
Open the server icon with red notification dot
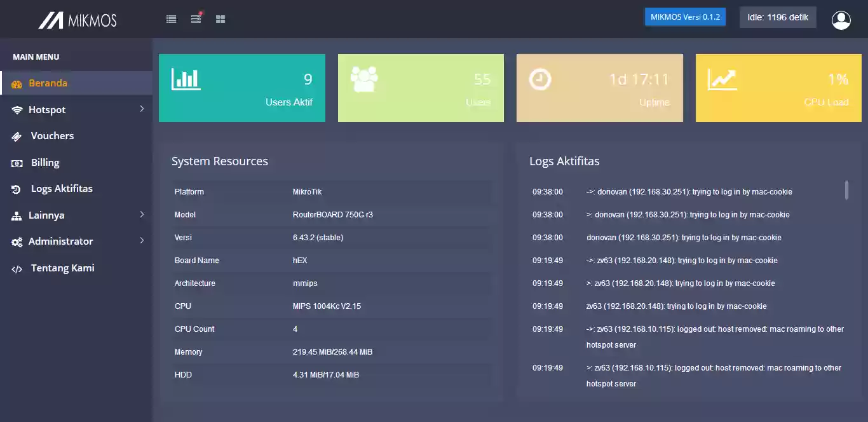point(196,19)
